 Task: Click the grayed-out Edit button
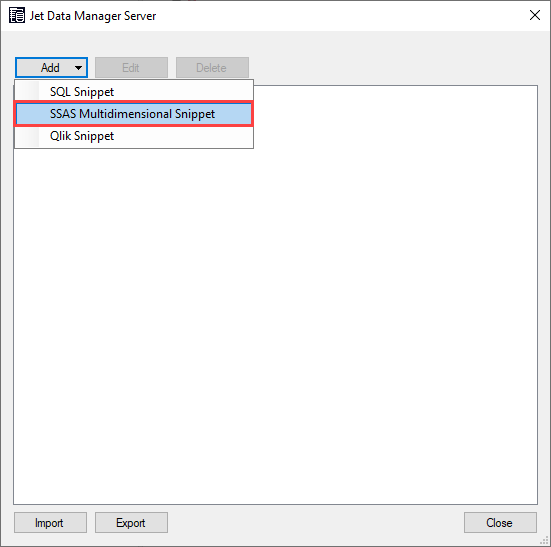pyautogui.click(x=131, y=67)
